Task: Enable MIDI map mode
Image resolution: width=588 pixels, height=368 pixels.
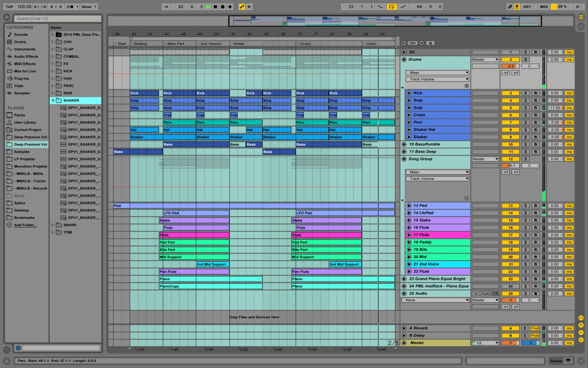Action: [x=544, y=7]
